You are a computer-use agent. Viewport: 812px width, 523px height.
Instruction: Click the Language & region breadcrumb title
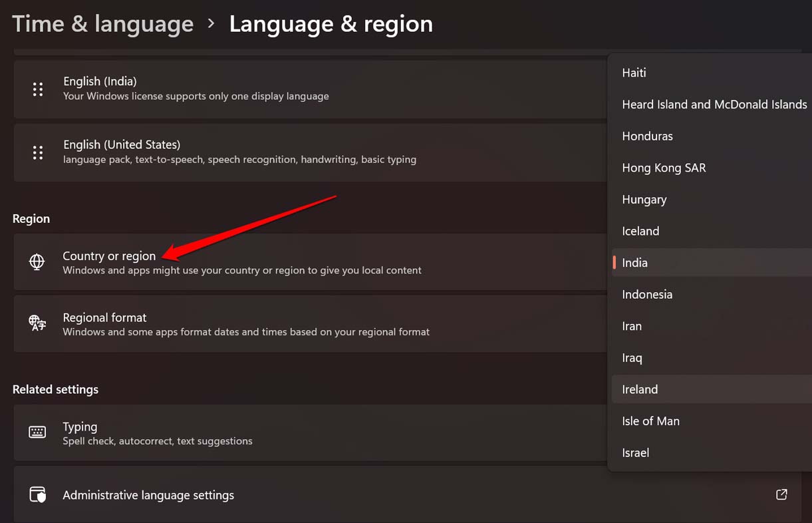click(331, 24)
